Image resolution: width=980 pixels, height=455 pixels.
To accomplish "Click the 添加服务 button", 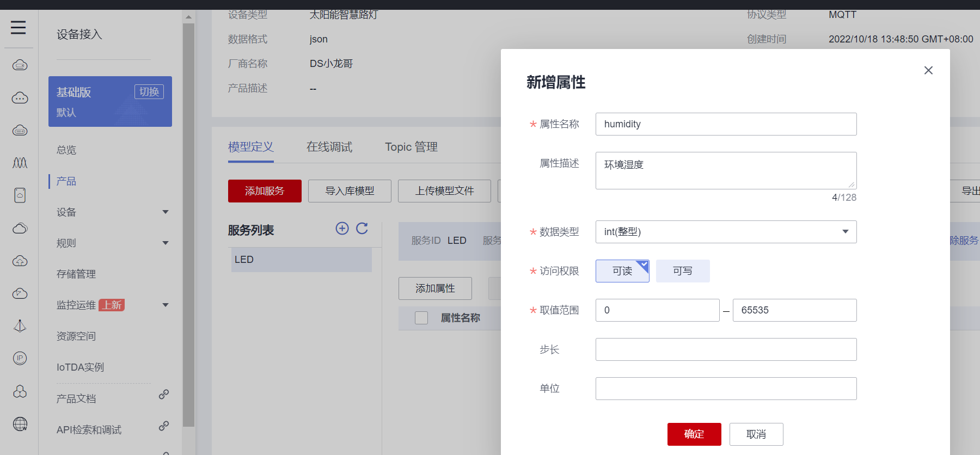I will tap(265, 191).
